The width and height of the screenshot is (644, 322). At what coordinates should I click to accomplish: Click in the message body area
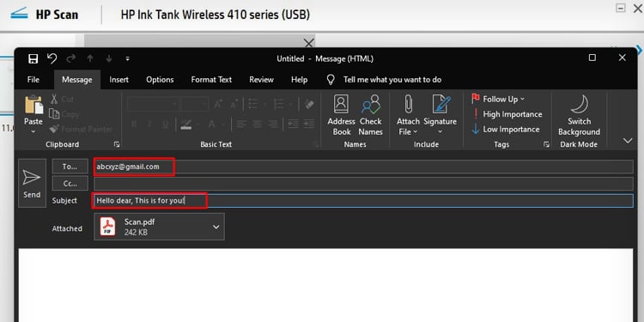(x=325, y=285)
